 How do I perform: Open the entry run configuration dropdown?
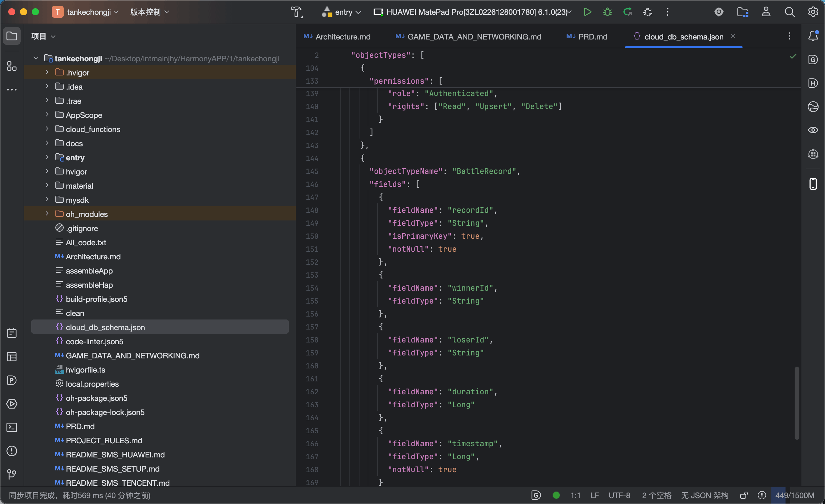pos(341,12)
